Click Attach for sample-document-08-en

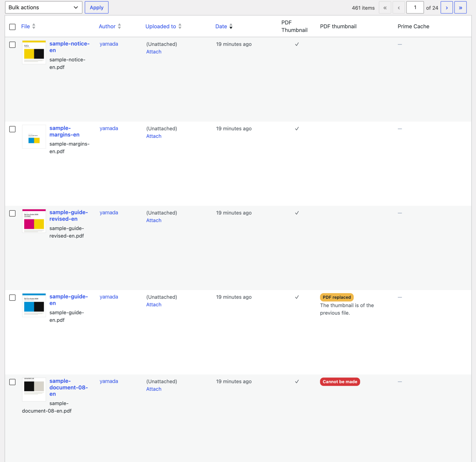point(154,389)
